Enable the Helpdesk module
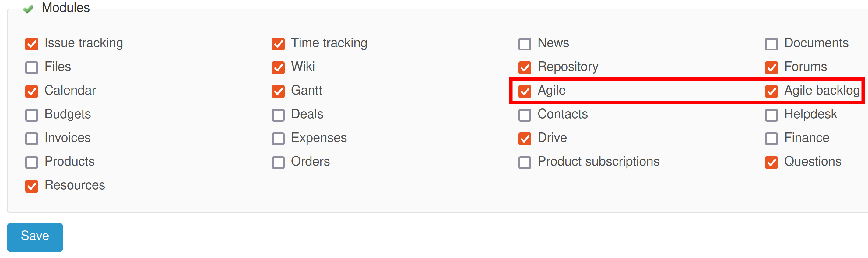Viewport: 868px width, 258px height. tap(771, 115)
